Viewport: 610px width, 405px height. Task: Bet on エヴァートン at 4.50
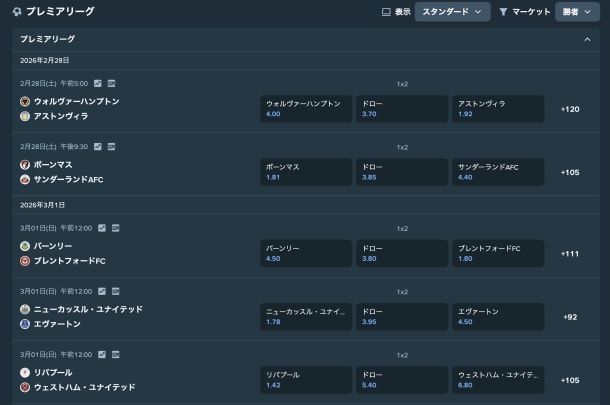[498, 317]
